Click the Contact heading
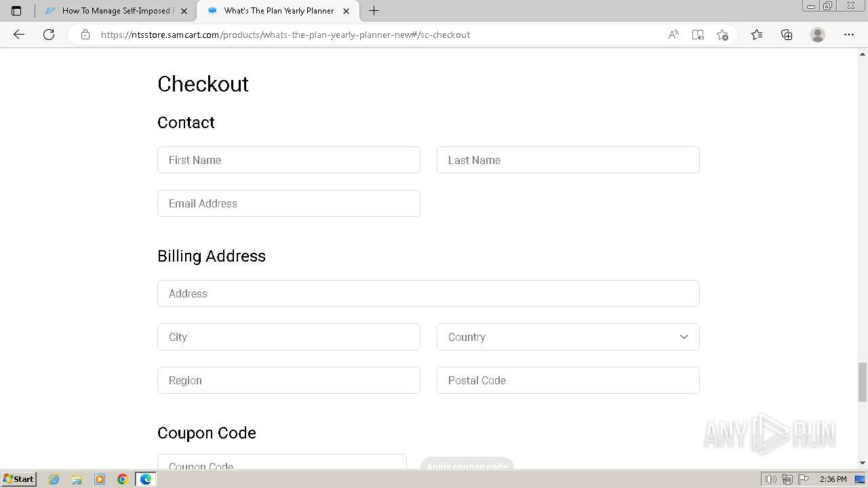Screen dimensions: 868x488 (x=186, y=122)
